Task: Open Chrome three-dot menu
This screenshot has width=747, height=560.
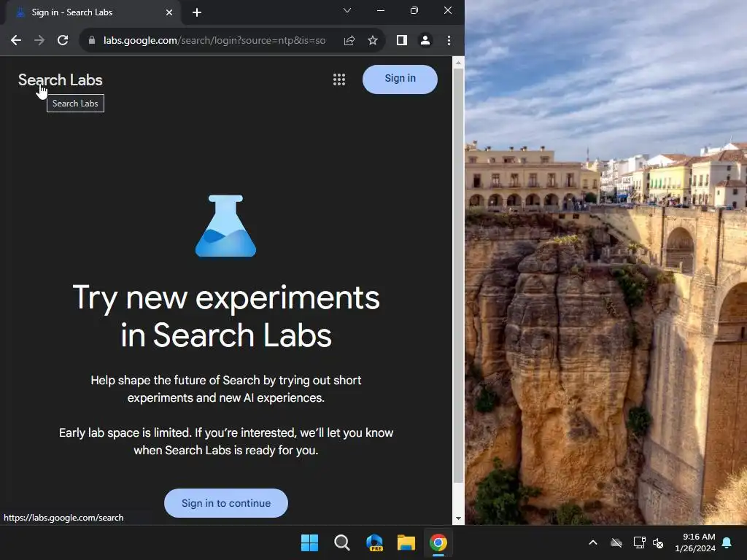Action: pos(449,41)
